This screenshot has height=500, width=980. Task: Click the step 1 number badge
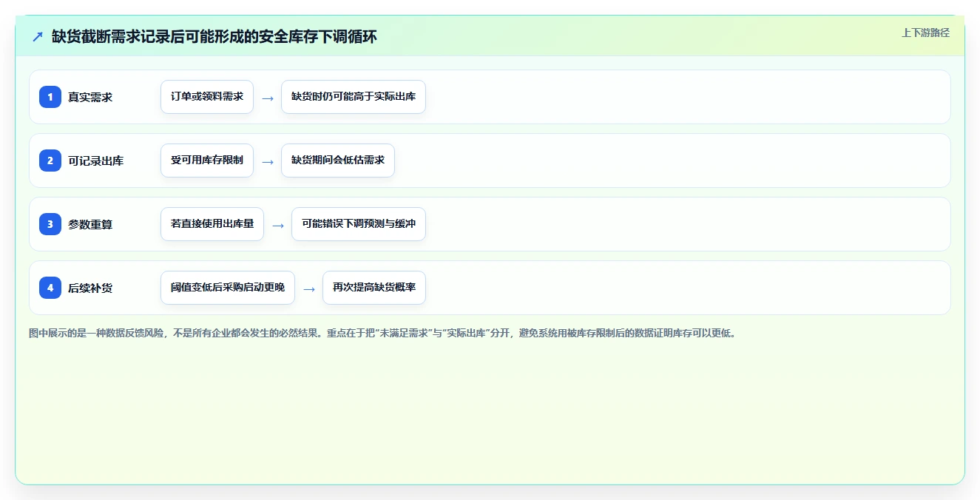click(50, 97)
